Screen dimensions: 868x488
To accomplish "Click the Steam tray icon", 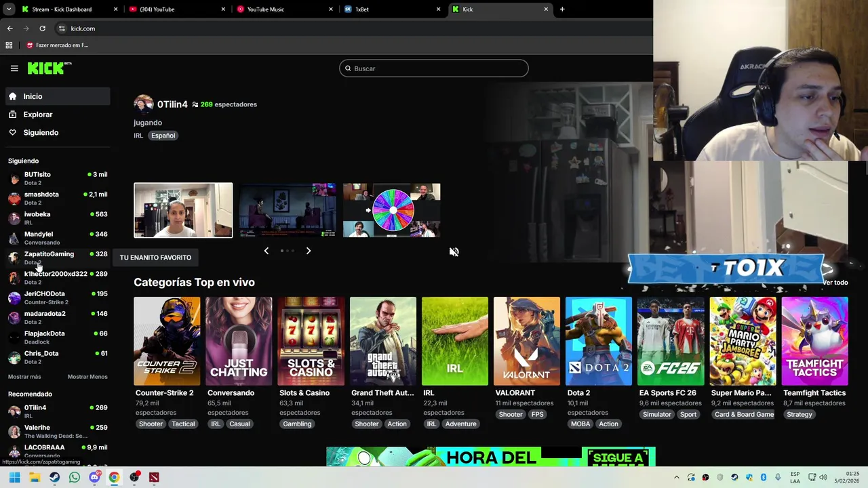I will (x=734, y=477).
